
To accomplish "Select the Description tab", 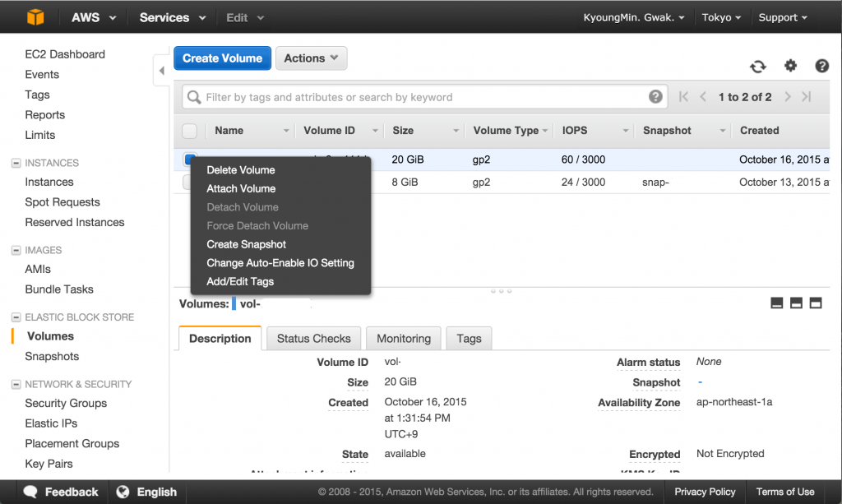I will click(x=220, y=338).
